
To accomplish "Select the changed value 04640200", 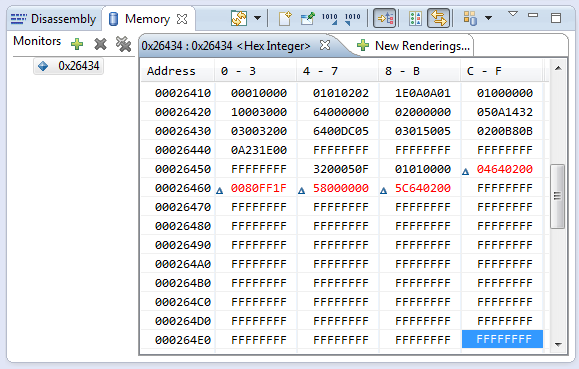I will (x=505, y=169).
